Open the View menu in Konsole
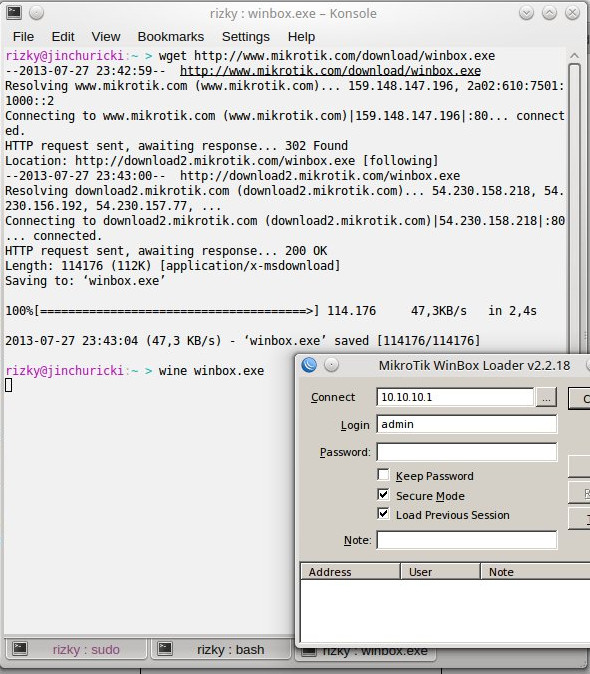Image resolution: width=590 pixels, height=674 pixels. click(x=106, y=37)
